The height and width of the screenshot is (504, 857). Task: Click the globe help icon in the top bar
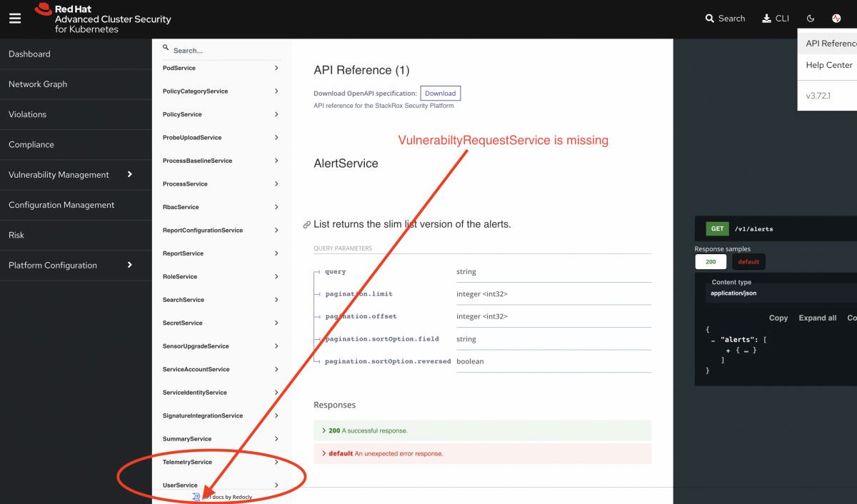pos(836,18)
